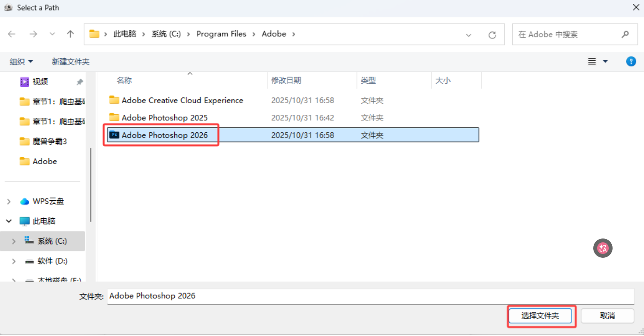Expand chevron between 系统 (C:) and Program Files
Image resolution: width=644 pixels, height=336 pixels.
189,34
